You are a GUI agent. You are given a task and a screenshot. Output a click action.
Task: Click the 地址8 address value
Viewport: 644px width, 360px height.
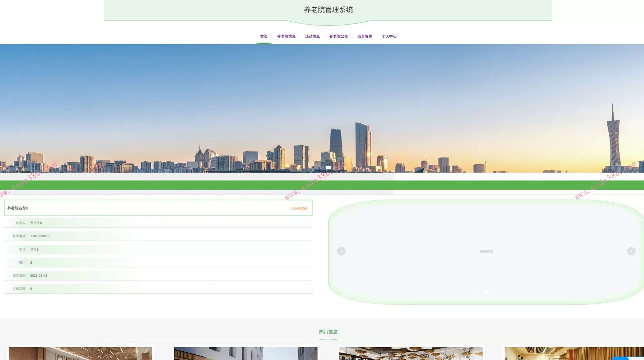pyautogui.click(x=34, y=249)
